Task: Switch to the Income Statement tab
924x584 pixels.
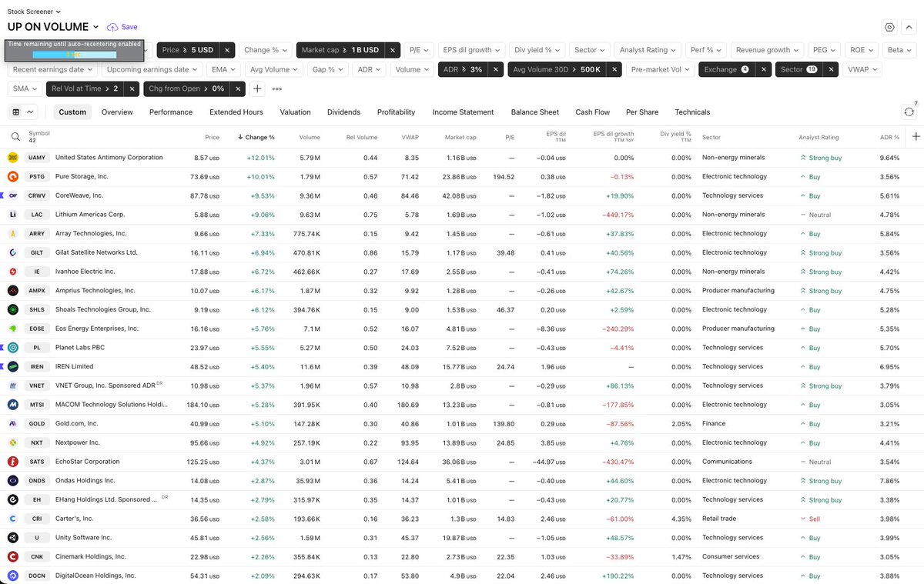Action: click(x=463, y=112)
